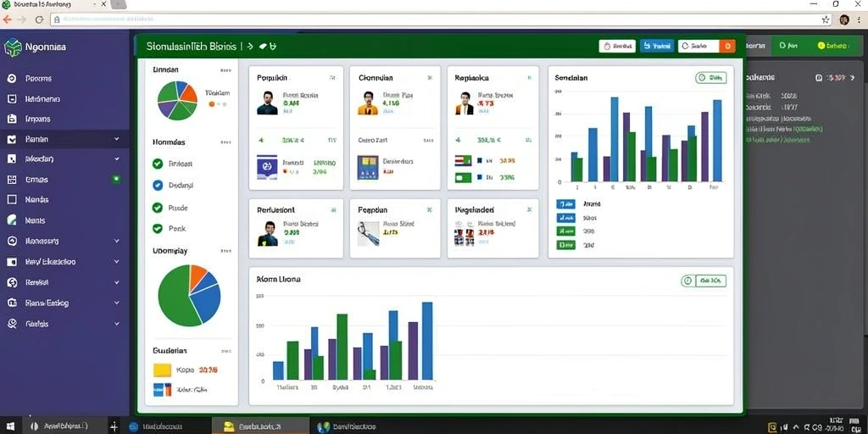Screen dimensions: 868x434
Task: Expand the highlighted Raman sidebar chevron
Action: pyautogui.click(x=116, y=139)
